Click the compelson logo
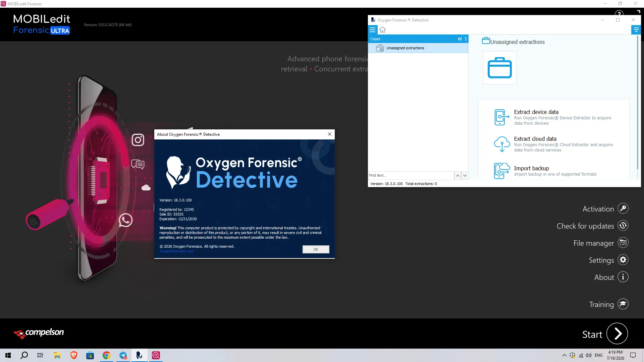 (x=39, y=333)
